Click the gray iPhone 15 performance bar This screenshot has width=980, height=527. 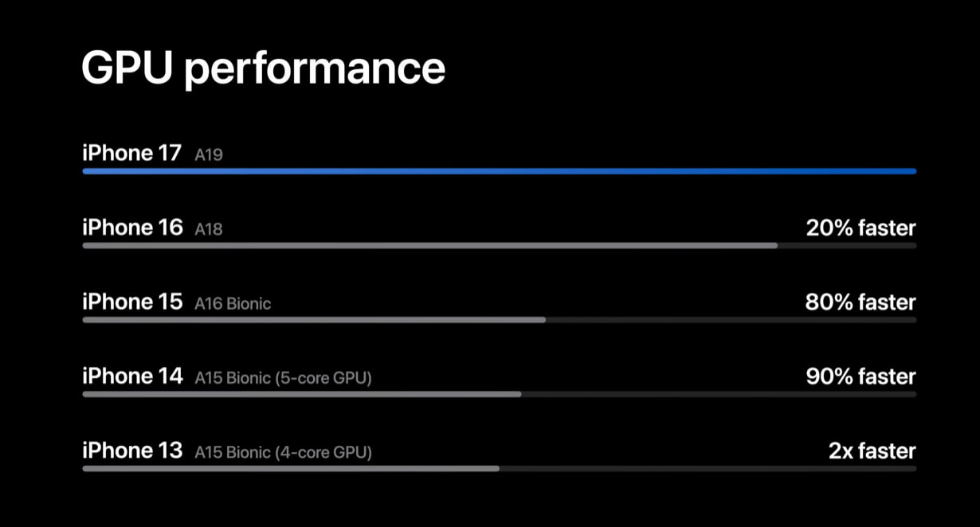pyautogui.click(x=314, y=320)
